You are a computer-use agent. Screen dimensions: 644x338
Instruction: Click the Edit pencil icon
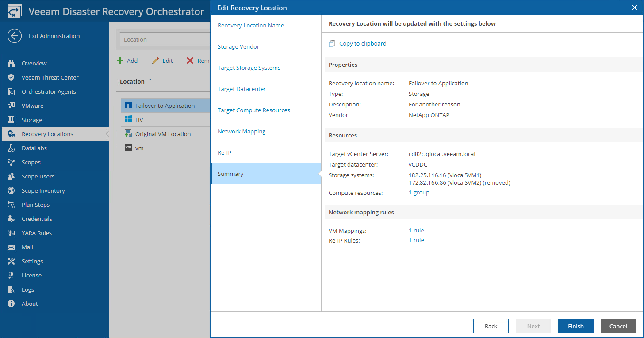155,61
